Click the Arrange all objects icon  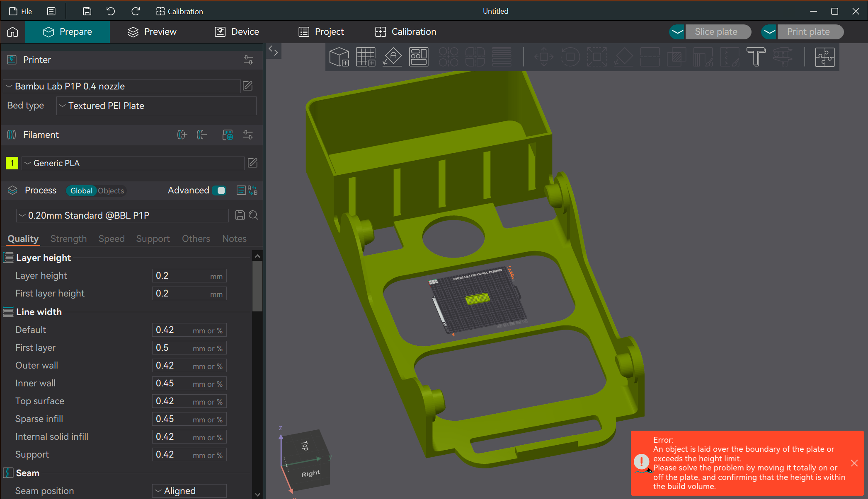419,57
